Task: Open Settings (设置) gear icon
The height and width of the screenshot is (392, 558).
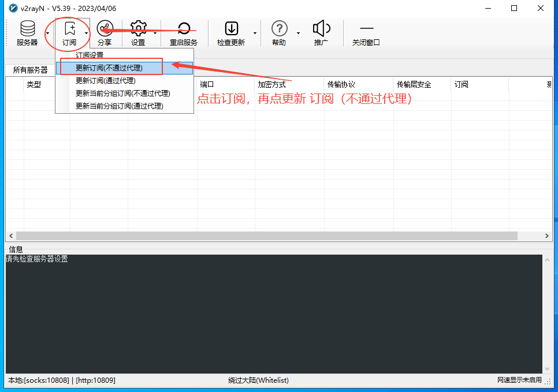Action: tap(138, 29)
